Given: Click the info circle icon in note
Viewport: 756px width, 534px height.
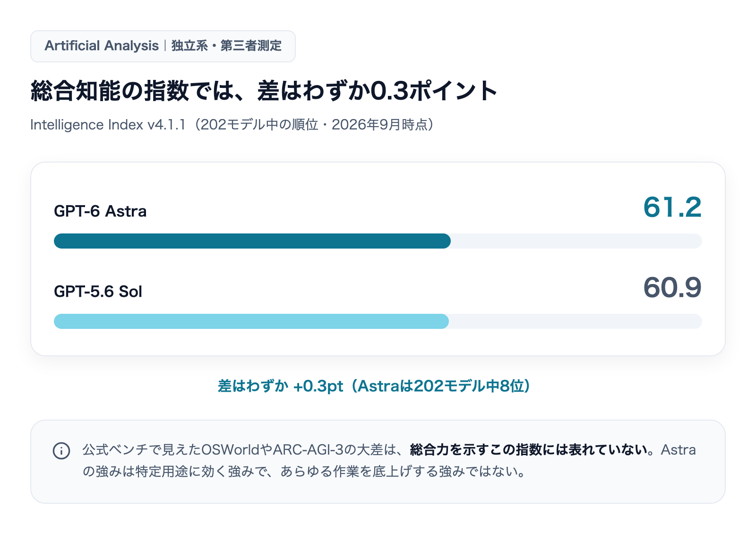Looking at the screenshot, I should (x=61, y=450).
